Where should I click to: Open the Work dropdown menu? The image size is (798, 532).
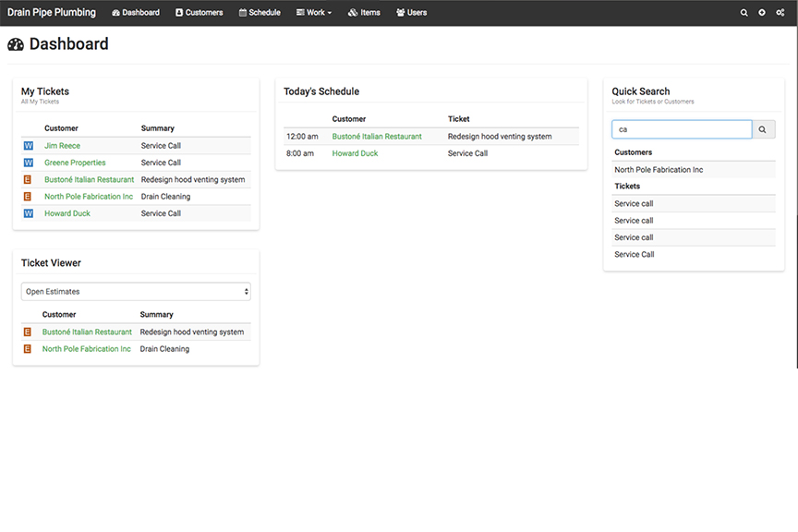pos(314,13)
